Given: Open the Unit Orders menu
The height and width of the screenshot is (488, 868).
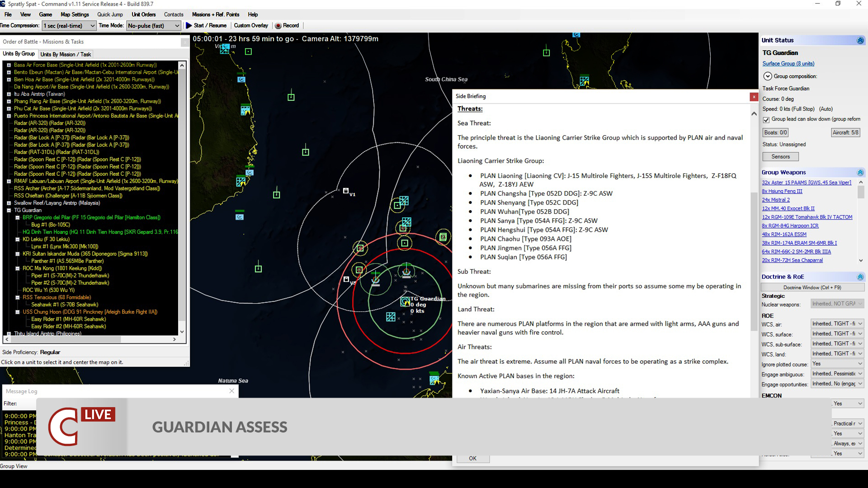Looking at the screenshot, I should [143, 14].
